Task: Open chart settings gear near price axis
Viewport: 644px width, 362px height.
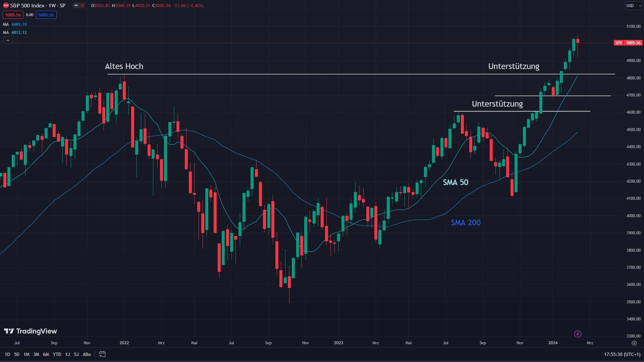Action: [634, 343]
